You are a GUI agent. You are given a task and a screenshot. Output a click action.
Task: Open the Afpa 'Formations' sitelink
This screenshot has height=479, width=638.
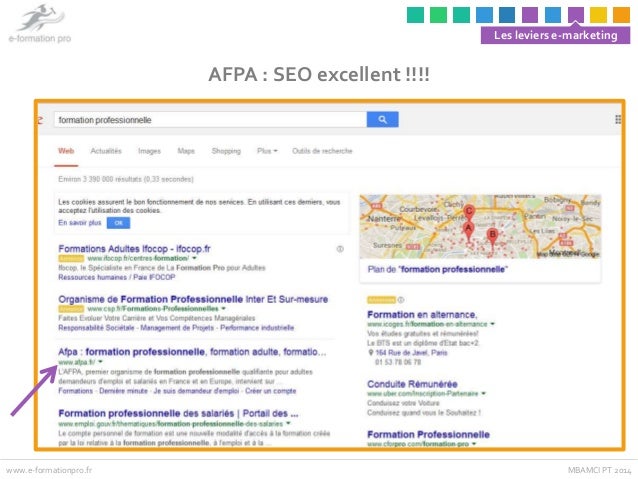[x=76, y=391]
